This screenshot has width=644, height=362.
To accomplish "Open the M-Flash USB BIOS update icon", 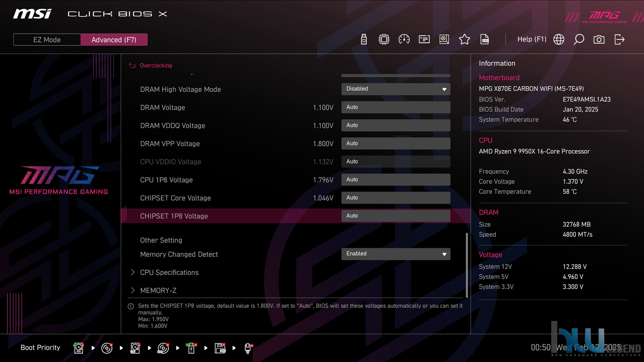I will [x=363, y=39].
